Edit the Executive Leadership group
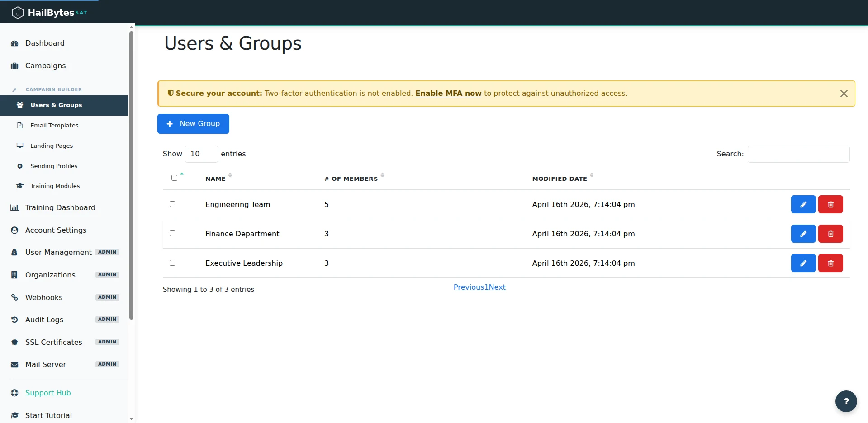This screenshot has width=868, height=423. click(803, 263)
